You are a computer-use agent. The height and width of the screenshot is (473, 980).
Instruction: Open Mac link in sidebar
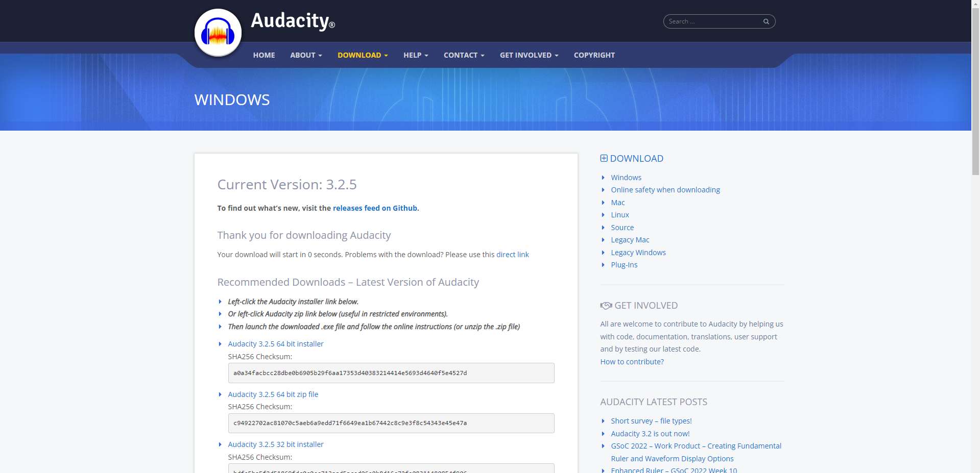[618, 203]
